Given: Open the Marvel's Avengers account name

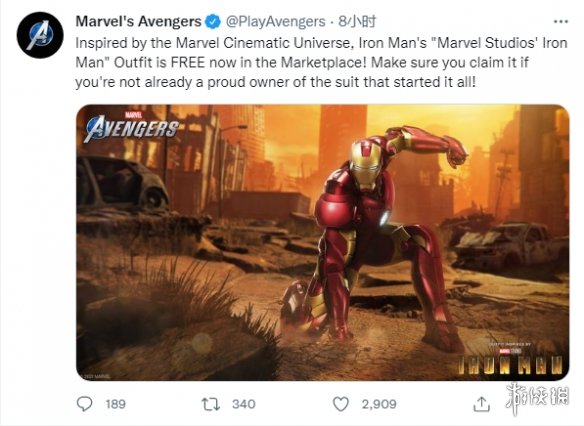Looking at the screenshot, I should click(x=139, y=22).
